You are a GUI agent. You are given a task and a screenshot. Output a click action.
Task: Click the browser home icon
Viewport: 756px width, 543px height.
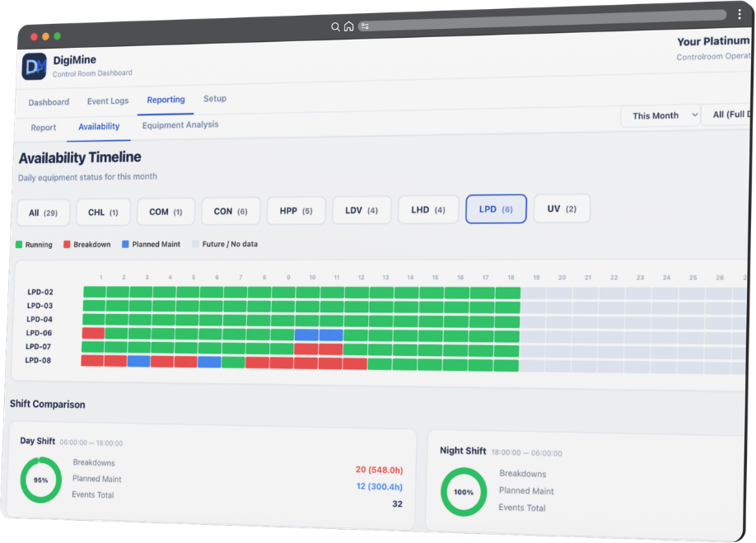tap(348, 26)
